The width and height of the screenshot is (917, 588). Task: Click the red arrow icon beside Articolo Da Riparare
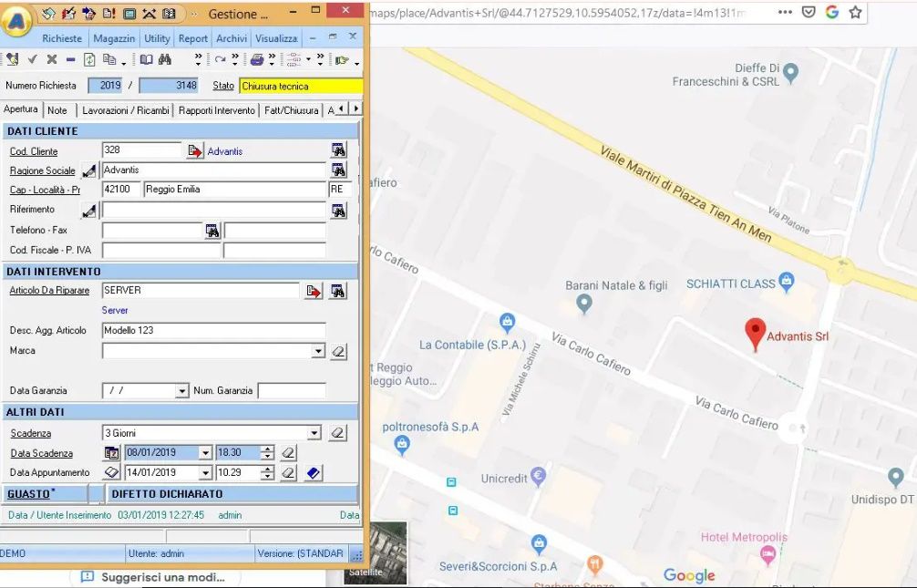click(x=314, y=292)
